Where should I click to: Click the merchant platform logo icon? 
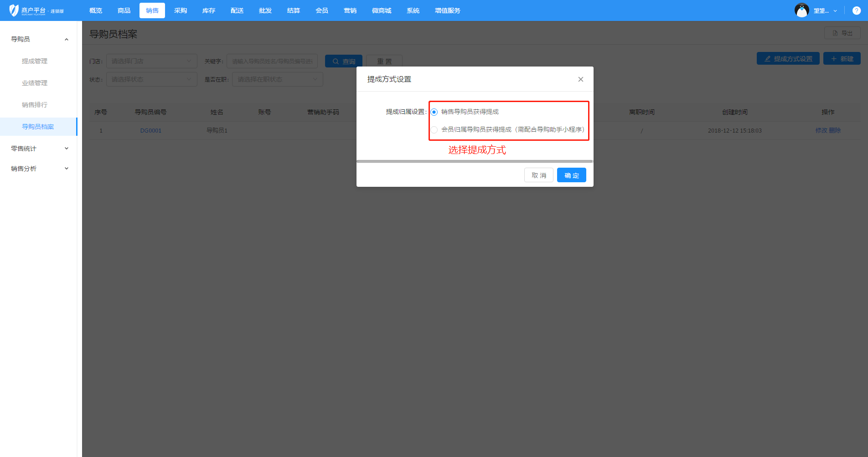(x=14, y=10)
